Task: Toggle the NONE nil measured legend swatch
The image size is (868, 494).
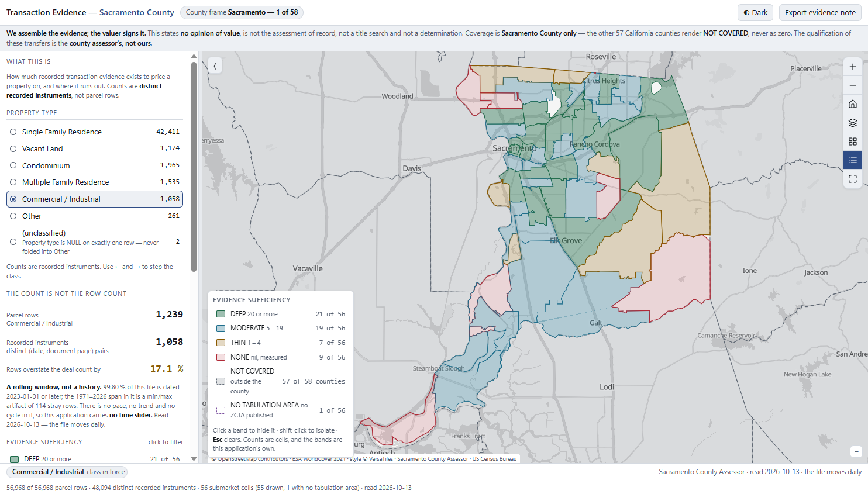Action: tap(221, 357)
